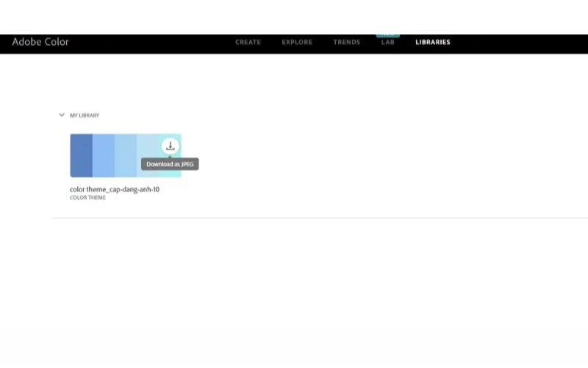Click the download icon on the color theme
This screenshot has height=368, width=588.
170,146
